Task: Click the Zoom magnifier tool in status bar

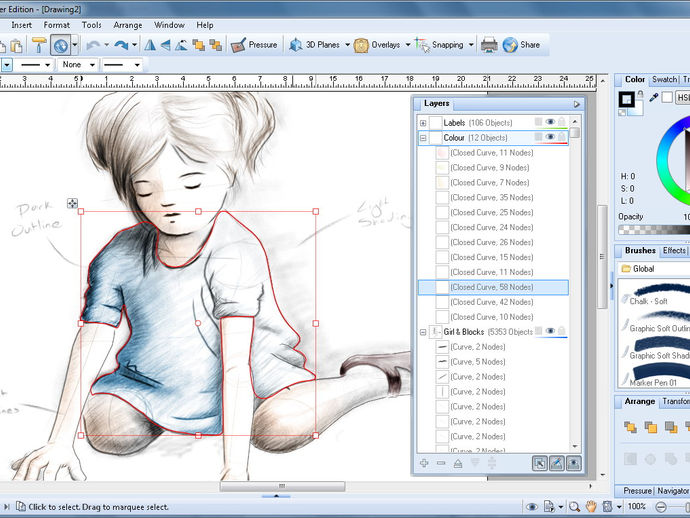Action: pos(573,507)
